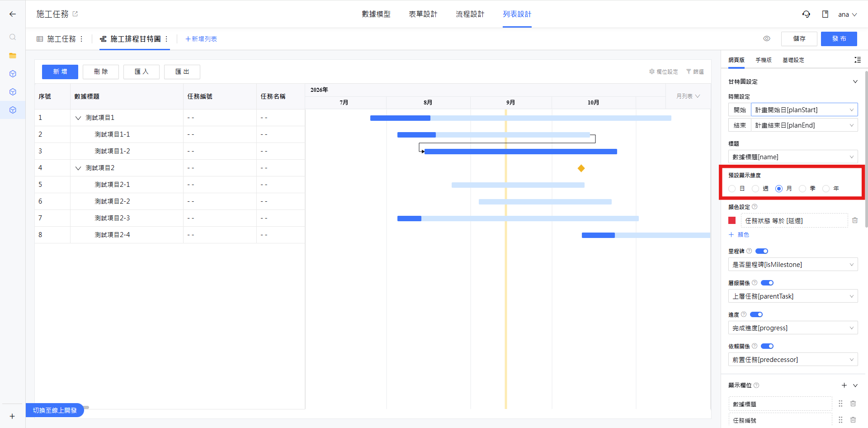Select 週 display dimension

click(x=755, y=189)
